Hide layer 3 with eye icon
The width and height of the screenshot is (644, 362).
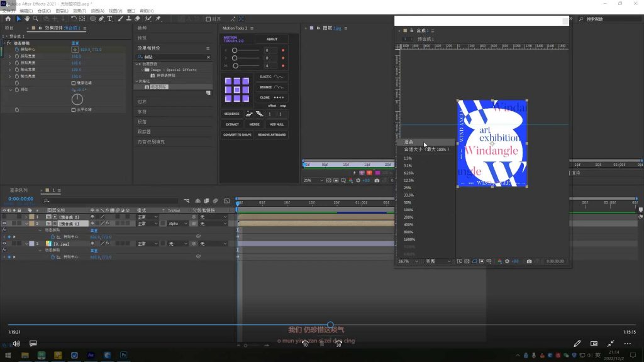click(4, 243)
